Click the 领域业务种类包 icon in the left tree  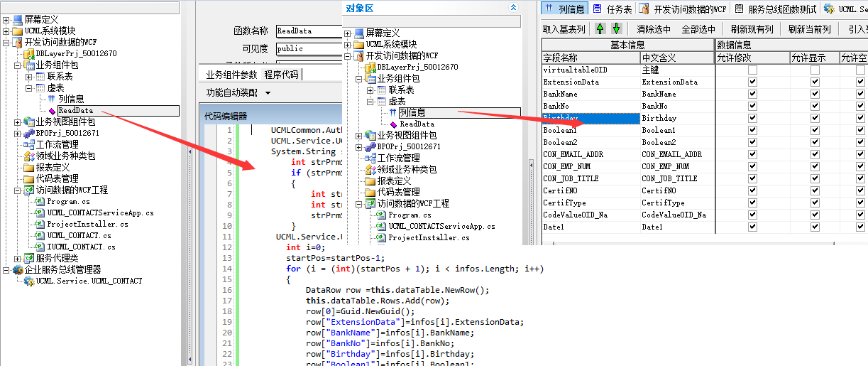click(29, 156)
